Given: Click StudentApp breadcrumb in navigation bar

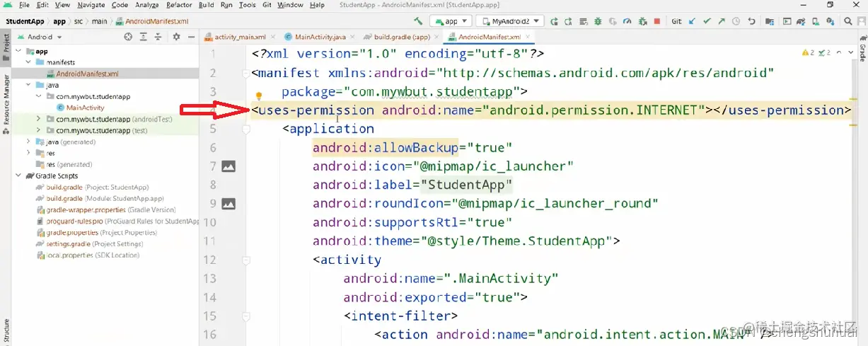Looking at the screenshot, I should pyautogui.click(x=25, y=21).
